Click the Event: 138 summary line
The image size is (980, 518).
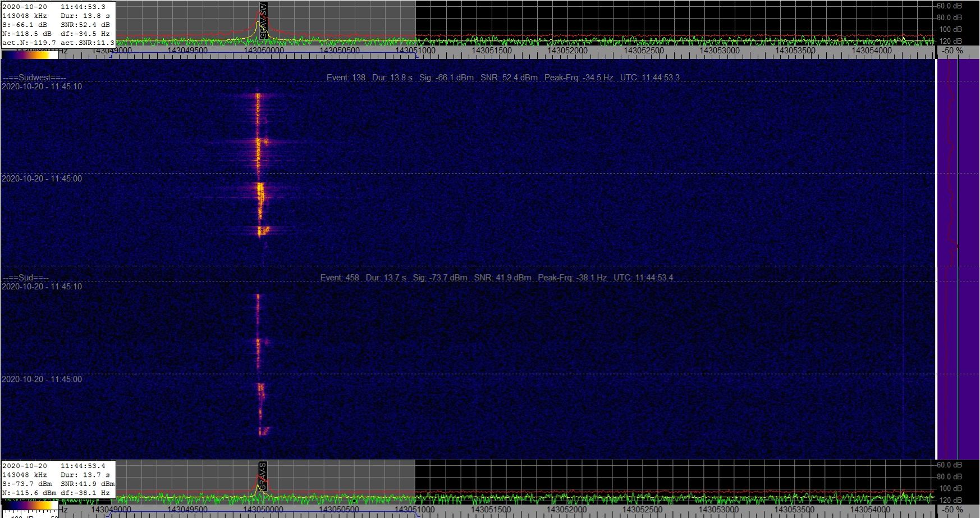click(x=503, y=78)
